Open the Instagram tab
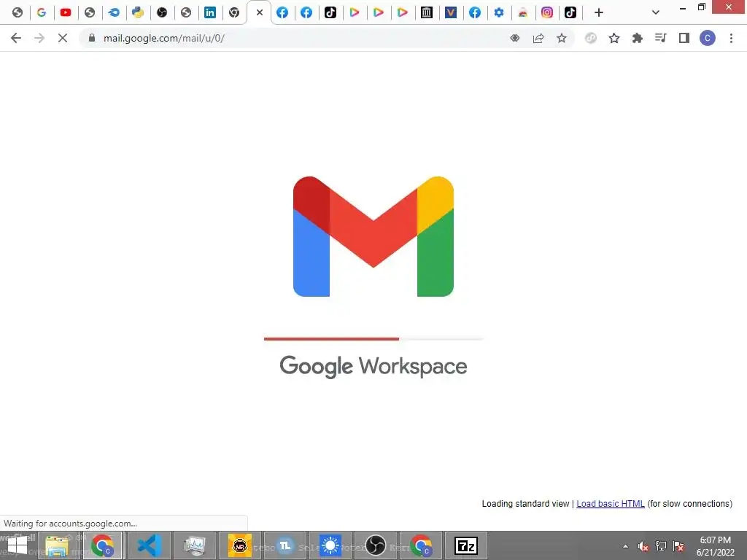This screenshot has width=747, height=560. point(547,12)
